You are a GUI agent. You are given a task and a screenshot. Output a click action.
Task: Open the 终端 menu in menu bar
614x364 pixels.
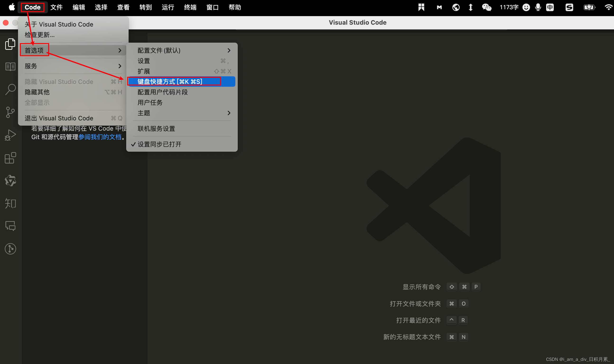pyautogui.click(x=190, y=7)
